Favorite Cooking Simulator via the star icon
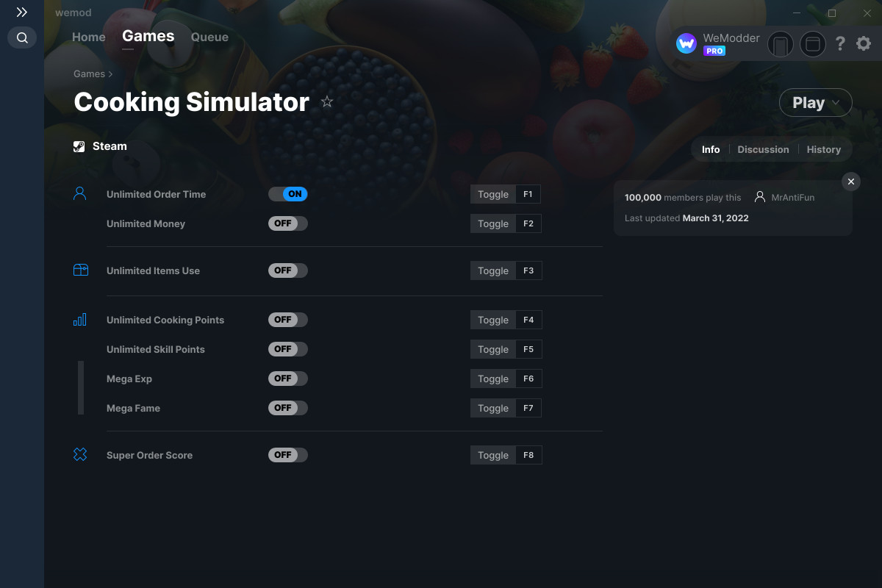The image size is (882, 588). click(327, 102)
